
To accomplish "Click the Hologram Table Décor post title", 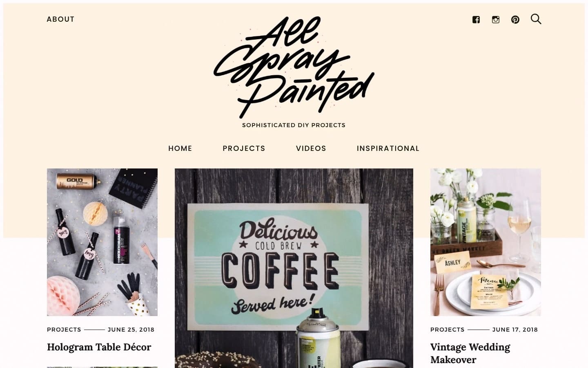I will click(x=99, y=347).
